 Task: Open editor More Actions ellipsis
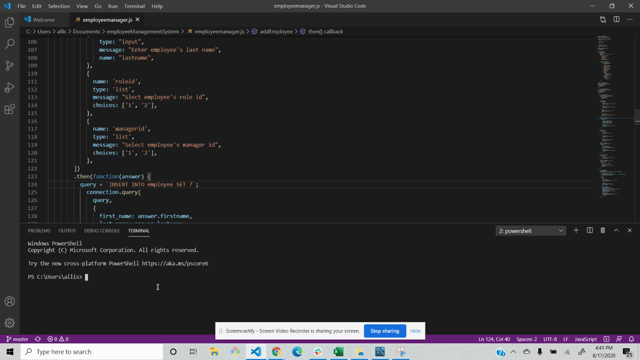pyautogui.click(x=630, y=20)
